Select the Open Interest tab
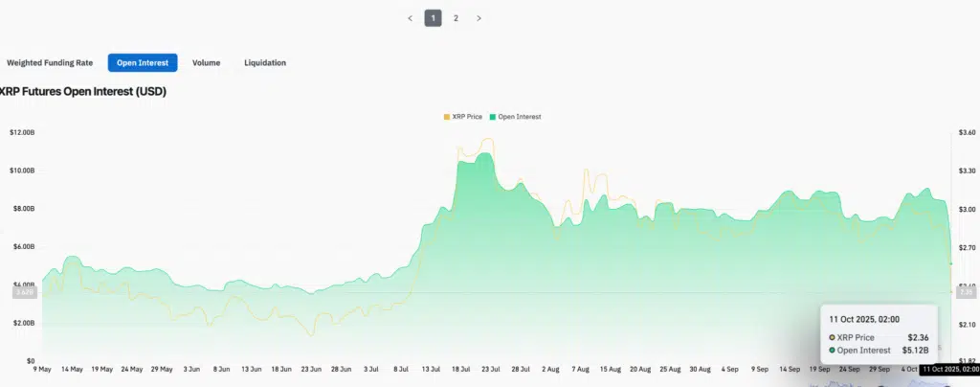This screenshot has height=387, width=980. pos(143,63)
